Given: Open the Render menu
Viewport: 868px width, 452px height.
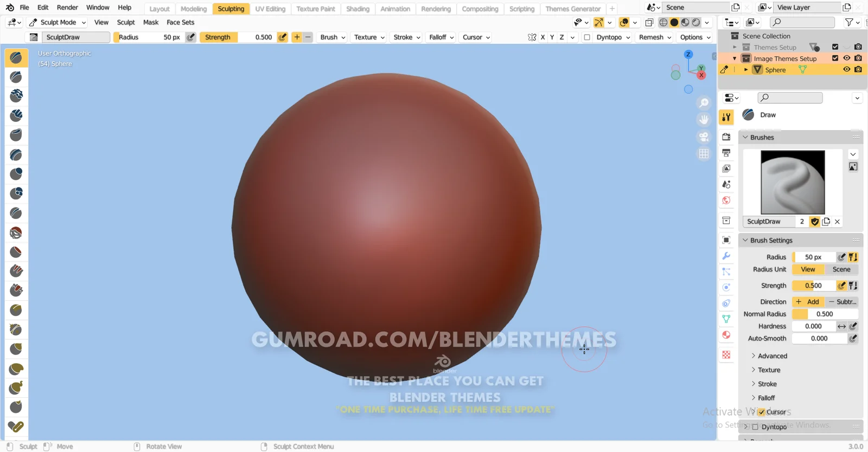Looking at the screenshot, I should (67, 8).
